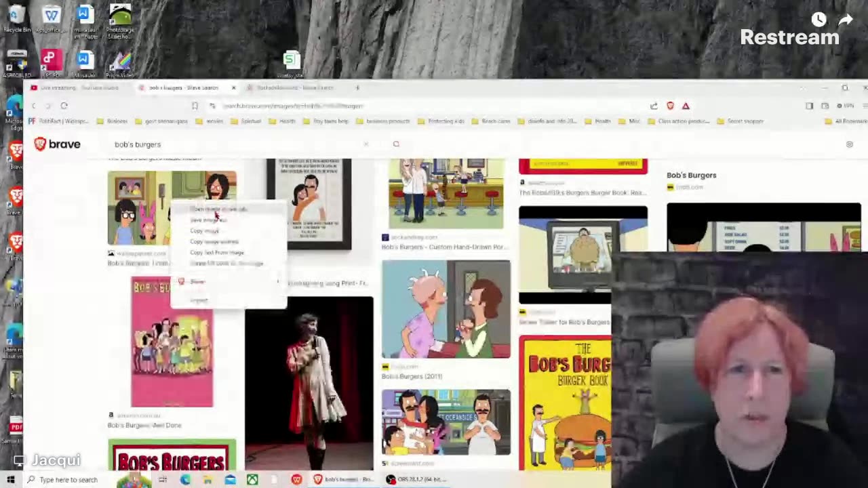
Task: Click the Brave Search logo
Action: click(x=58, y=144)
